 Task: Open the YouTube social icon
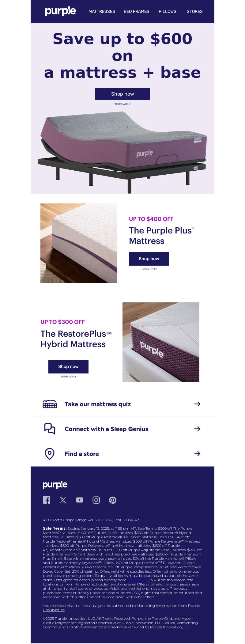pos(80,500)
